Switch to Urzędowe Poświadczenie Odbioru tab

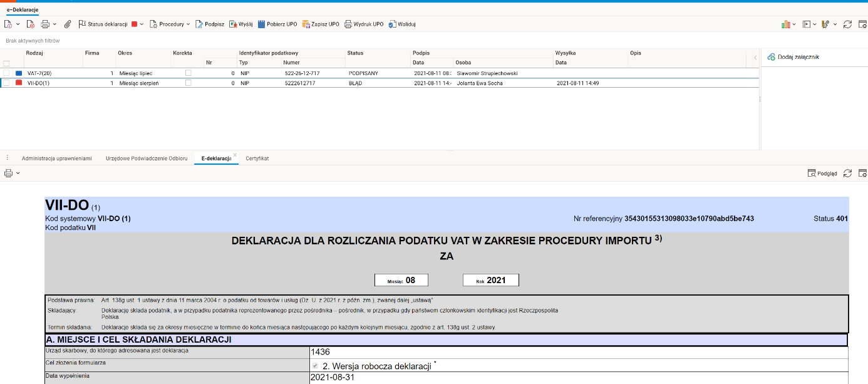147,158
